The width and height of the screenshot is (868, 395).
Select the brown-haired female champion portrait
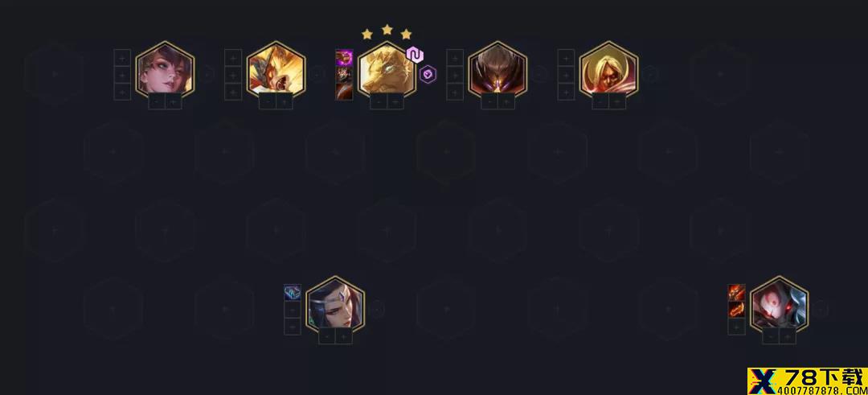[x=165, y=69]
